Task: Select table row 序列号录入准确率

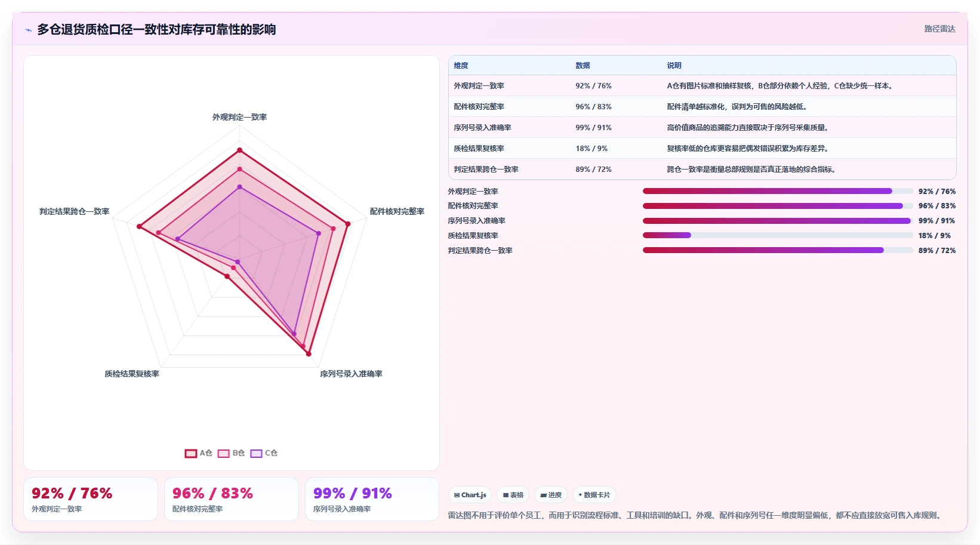Action: pos(702,128)
